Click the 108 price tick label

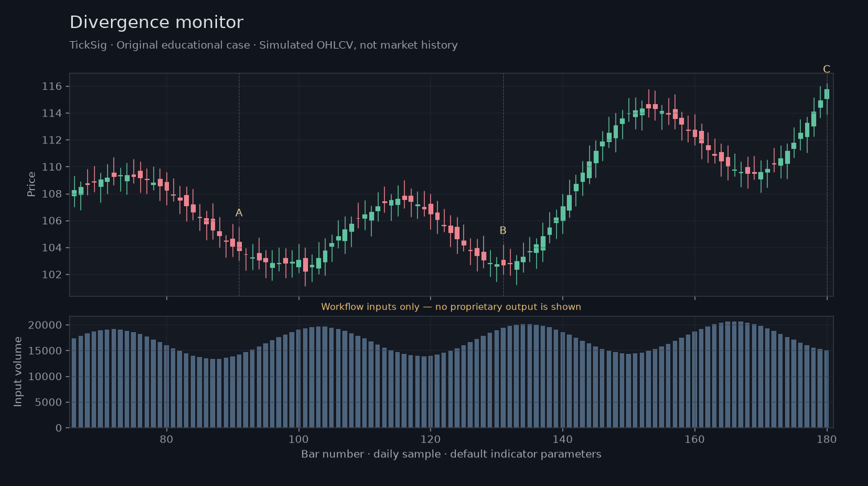pos(52,194)
